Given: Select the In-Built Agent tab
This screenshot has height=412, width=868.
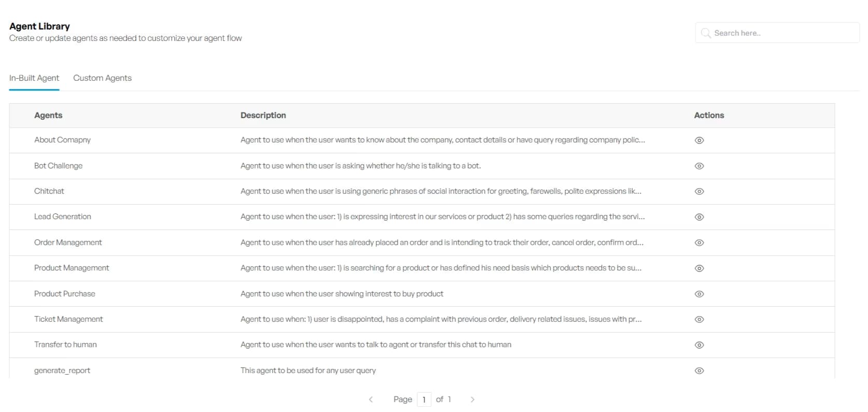Looking at the screenshot, I should click(x=34, y=78).
